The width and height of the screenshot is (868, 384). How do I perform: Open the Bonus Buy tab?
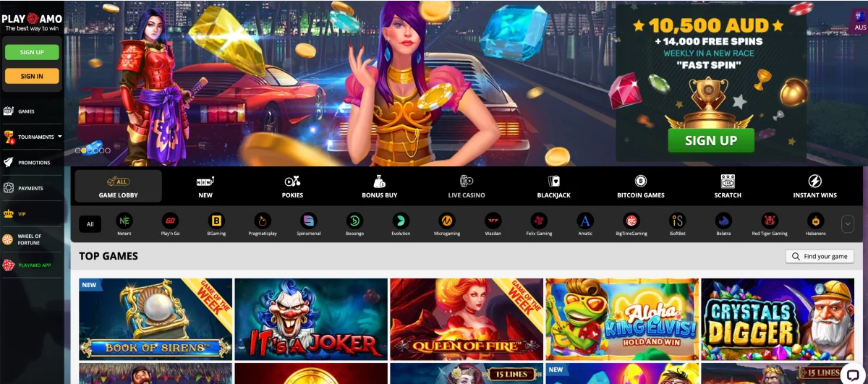point(379,187)
